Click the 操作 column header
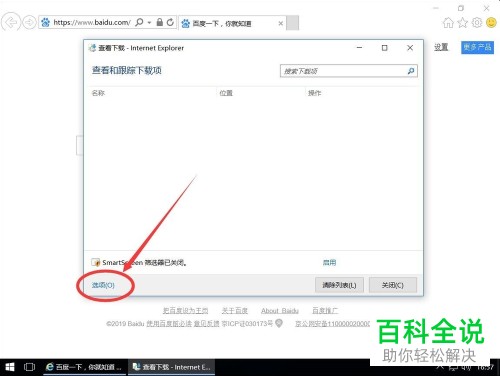500x376 pixels. (x=314, y=93)
